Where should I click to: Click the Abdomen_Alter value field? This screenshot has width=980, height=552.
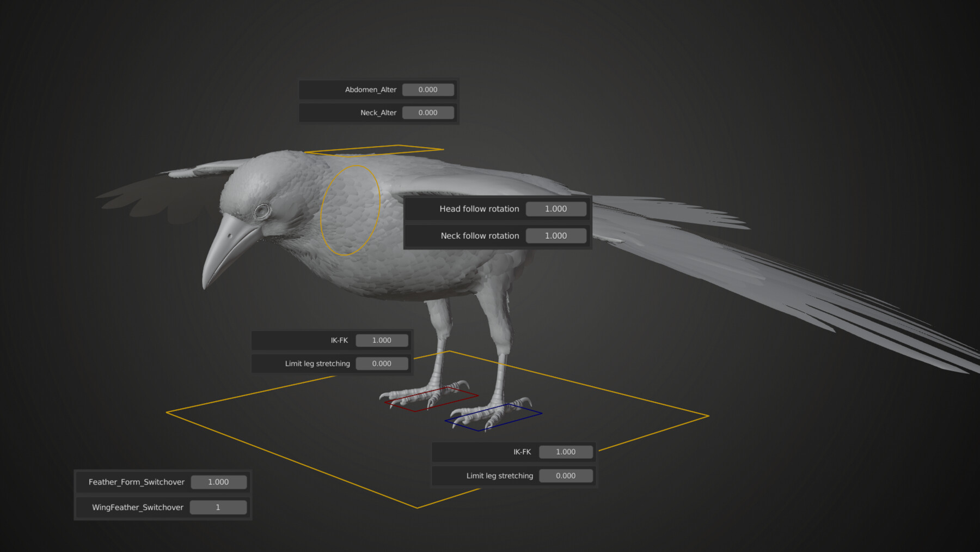pos(428,89)
